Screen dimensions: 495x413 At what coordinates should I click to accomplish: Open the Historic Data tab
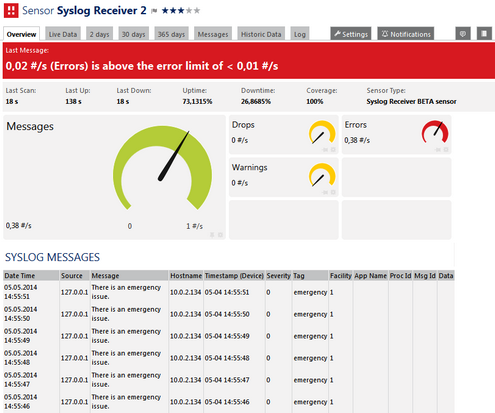(261, 34)
